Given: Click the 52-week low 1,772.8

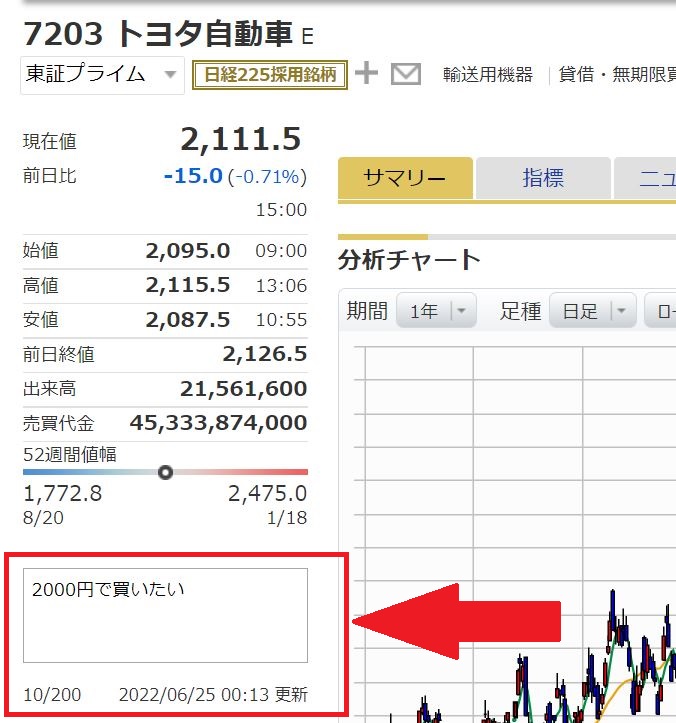Looking at the screenshot, I should 62,494.
